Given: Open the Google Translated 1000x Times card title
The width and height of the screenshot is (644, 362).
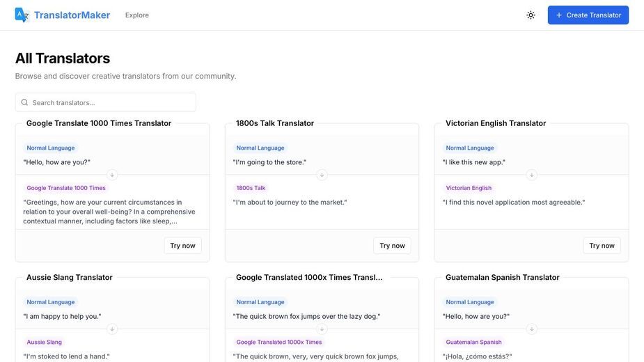Looking at the screenshot, I should click(x=309, y=277).
